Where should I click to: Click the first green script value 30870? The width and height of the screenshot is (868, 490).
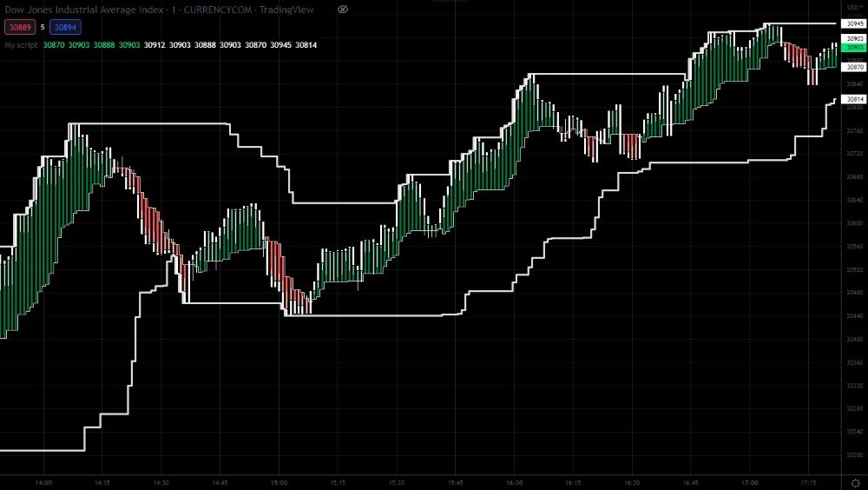coord(54,45)
